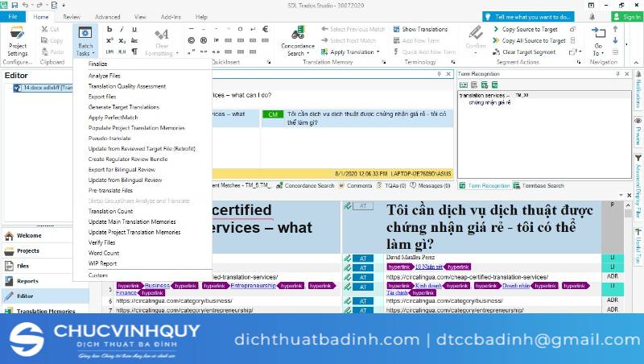Toggle show paragraph marks symbol
Image resolution: width=644 pixels, height=364 pixels.
pos(134,52)
